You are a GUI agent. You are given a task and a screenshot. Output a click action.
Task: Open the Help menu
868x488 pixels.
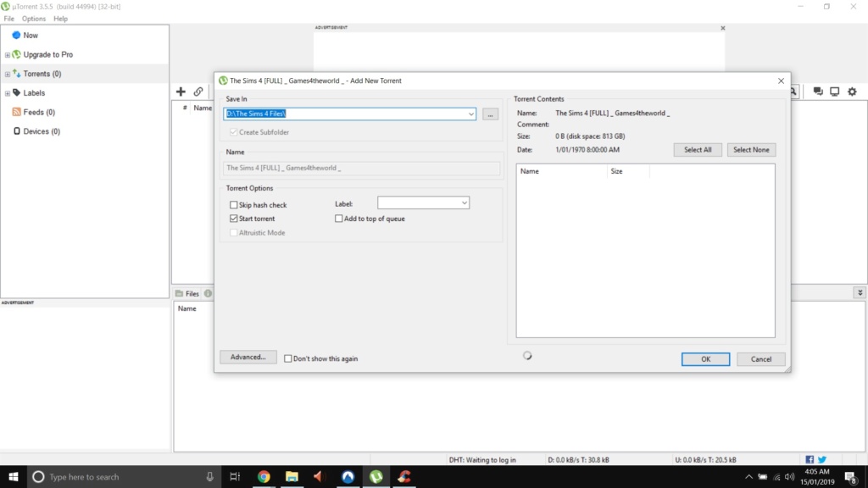tap(60, 19)
